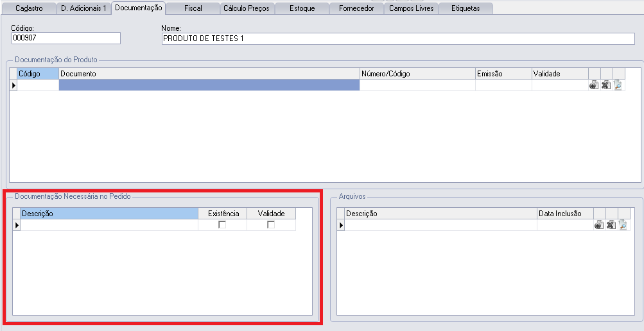Click the Código input field
This screenshot has width=644, height=331.
(x=65, y=38)
